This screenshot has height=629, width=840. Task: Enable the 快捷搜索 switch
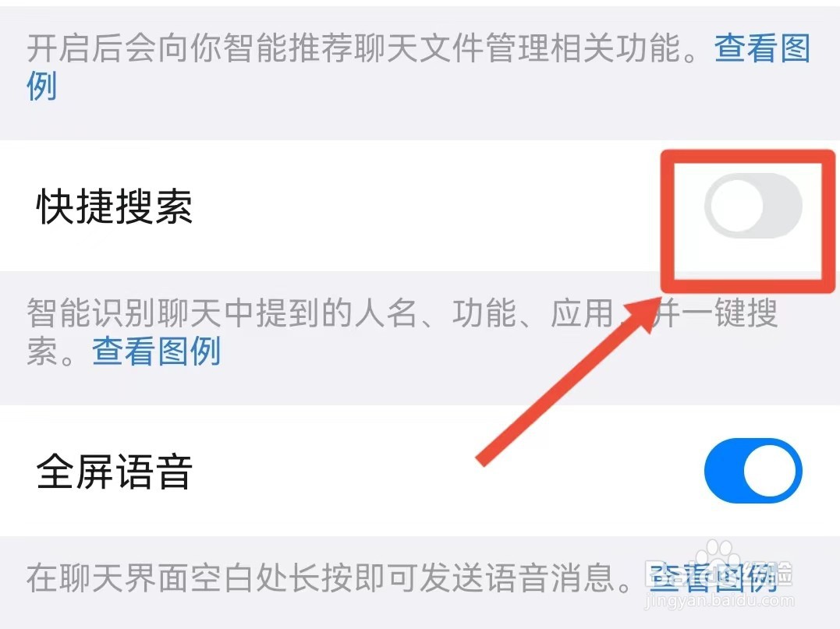(x=753, y=206)
